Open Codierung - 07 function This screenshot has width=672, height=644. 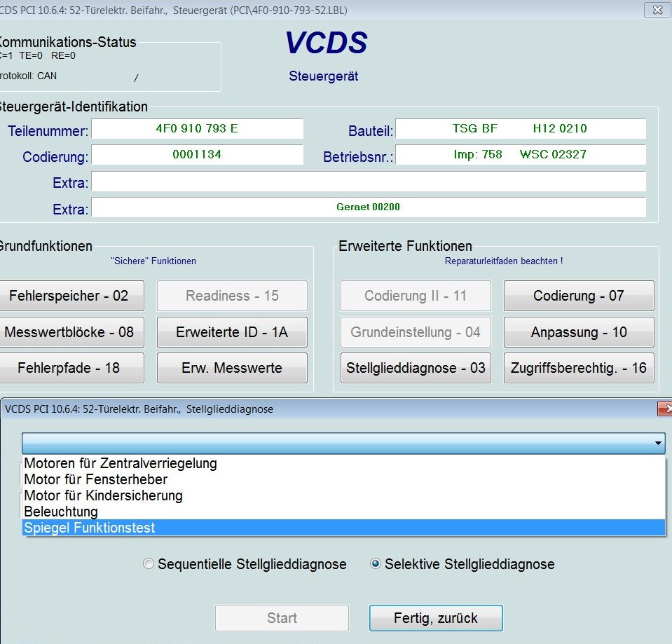[579, 296]
